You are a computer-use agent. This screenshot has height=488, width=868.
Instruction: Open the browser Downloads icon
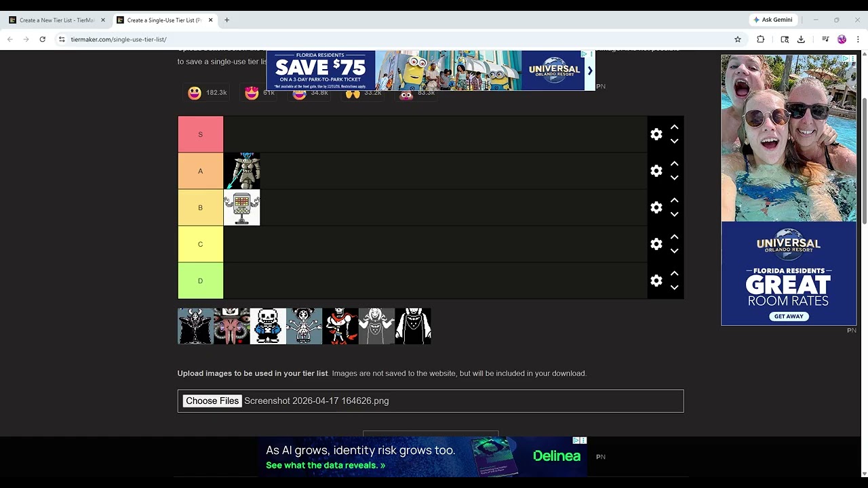tap(801, 39)
